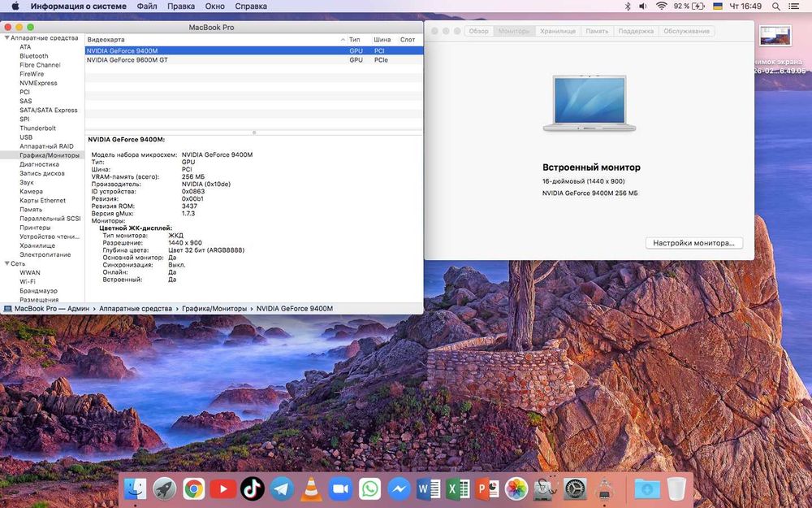812x508 pixels.
Task: Select Thunderbolt in the sidebar
Action: 37,128
